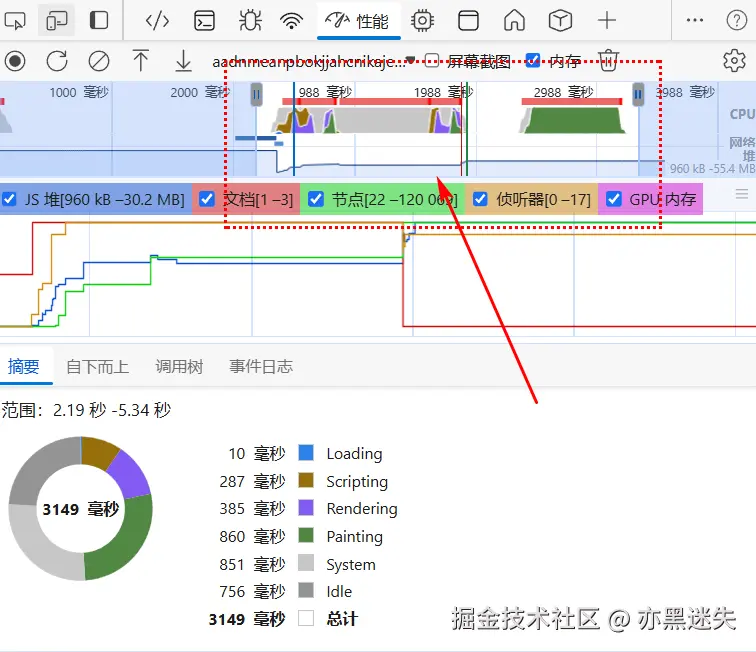Switch to the 自下而上 tab
The height and width of the screenshot is (652, 756).
point(97,367)
